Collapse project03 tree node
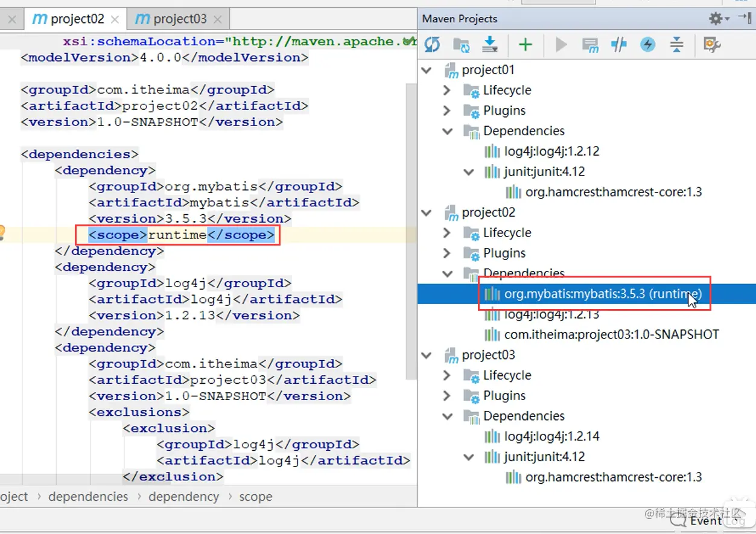Image resolution: width=756 pixels, height=534 pixels. (427, 355)
